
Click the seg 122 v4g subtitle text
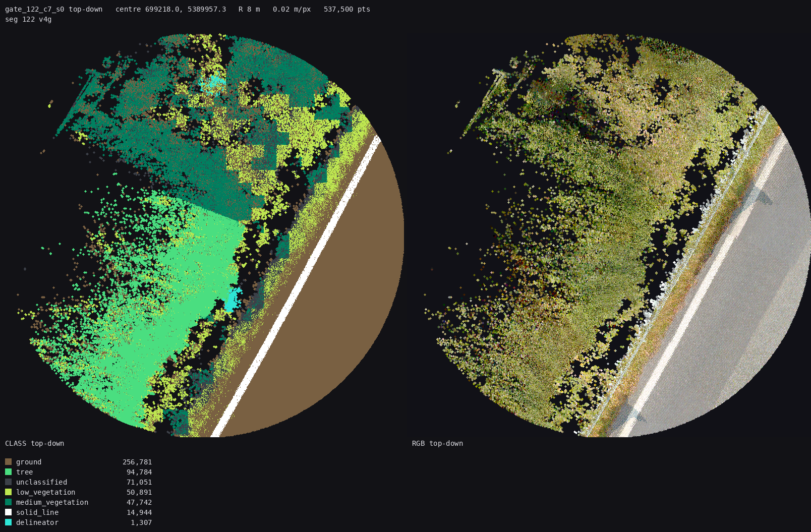tap(28, 19)
